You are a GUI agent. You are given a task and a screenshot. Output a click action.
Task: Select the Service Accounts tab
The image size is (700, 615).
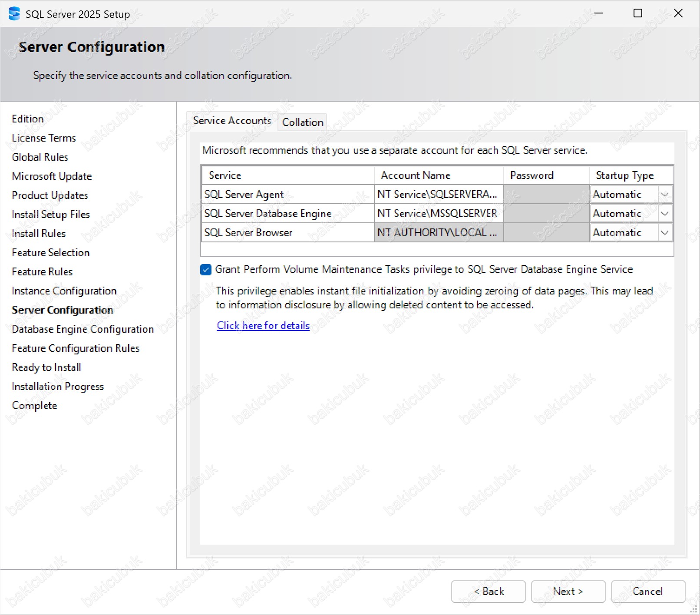pyautogui.click(x=232, y=121)
